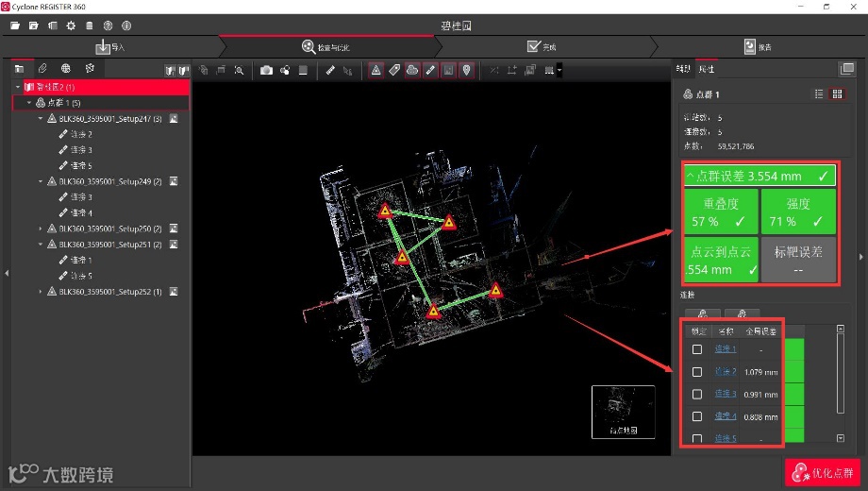Expand the Setup250 tree node
This screenshot has width=868, height=491.
pos(41,229)
